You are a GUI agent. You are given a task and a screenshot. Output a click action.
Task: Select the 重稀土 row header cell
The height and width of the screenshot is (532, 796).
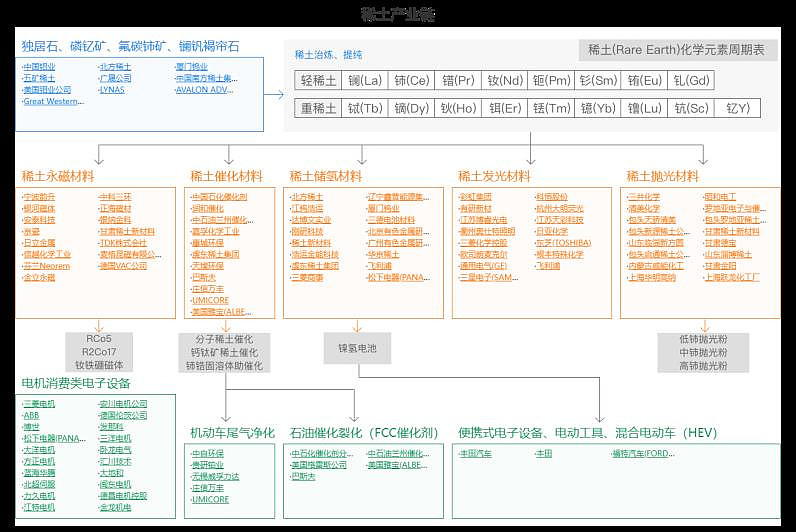coord(318,108)
